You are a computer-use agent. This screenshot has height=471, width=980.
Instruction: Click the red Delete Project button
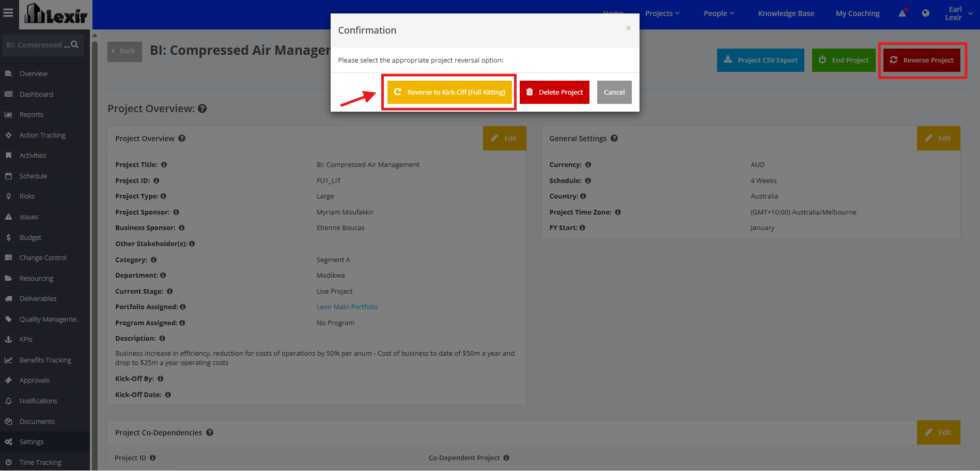coord(554,92)
